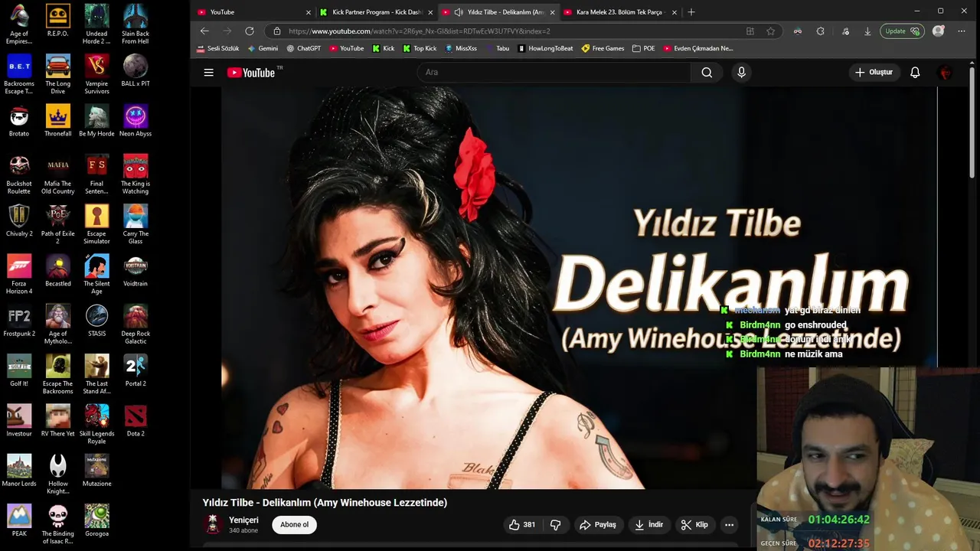
Task: Share video via Paylaş
Action: (598, 524)
